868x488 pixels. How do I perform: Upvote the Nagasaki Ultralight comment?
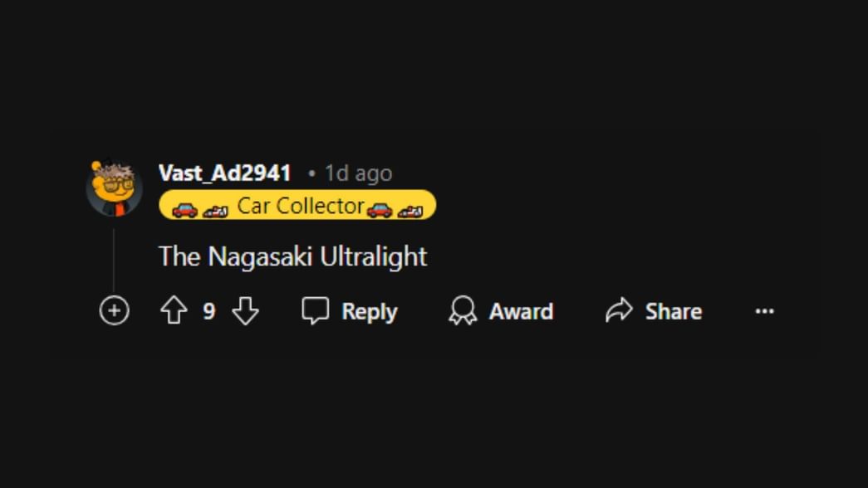(174, 311)
